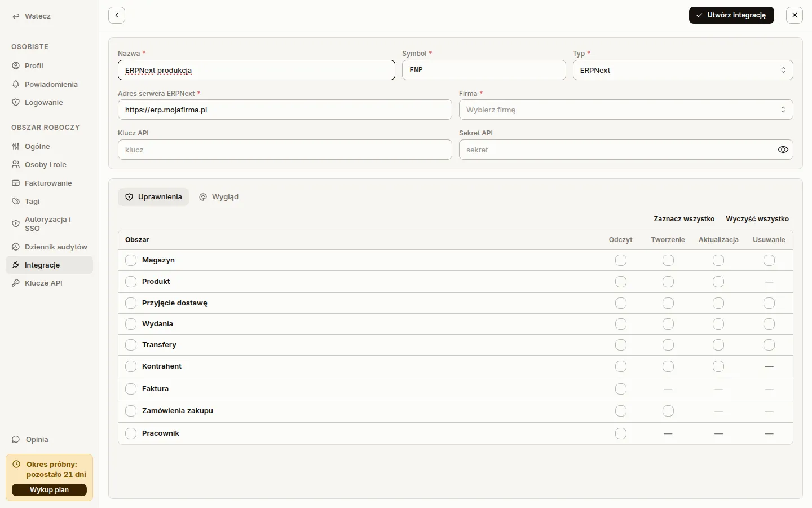Enable Odczyt permission for Produkt
Screen dimensions: 812x508
tap(621, 282)
